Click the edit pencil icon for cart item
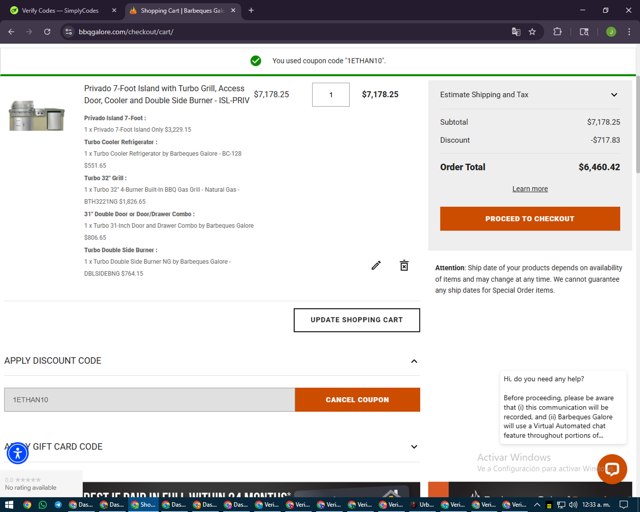Image resolution: width=640 pixels, height=512 pixels. pos(376,266)
